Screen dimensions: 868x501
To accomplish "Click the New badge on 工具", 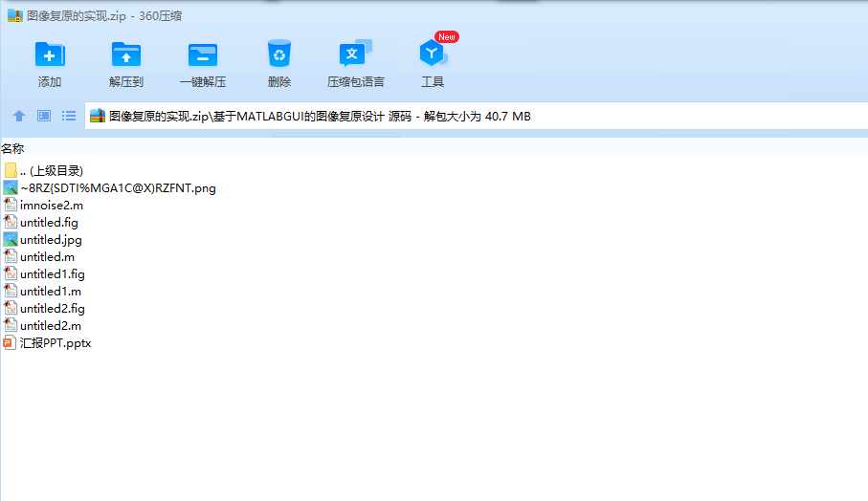I will point(447,37).
